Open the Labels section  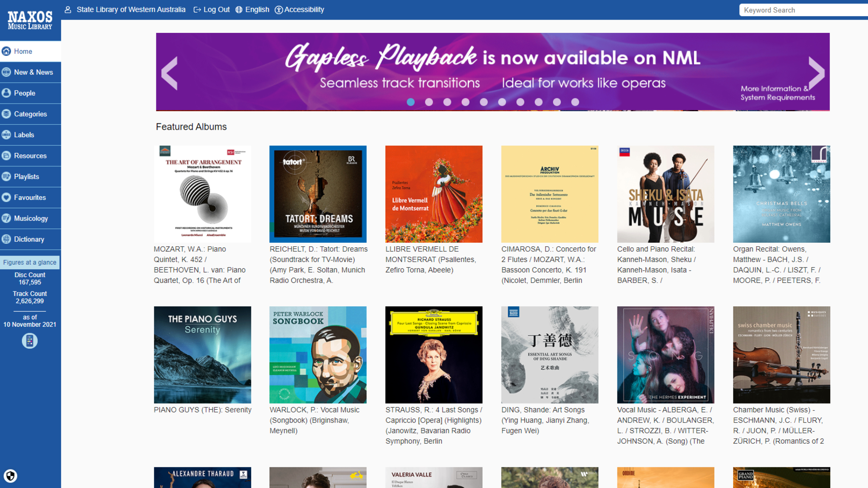click(x=24, y=135)
